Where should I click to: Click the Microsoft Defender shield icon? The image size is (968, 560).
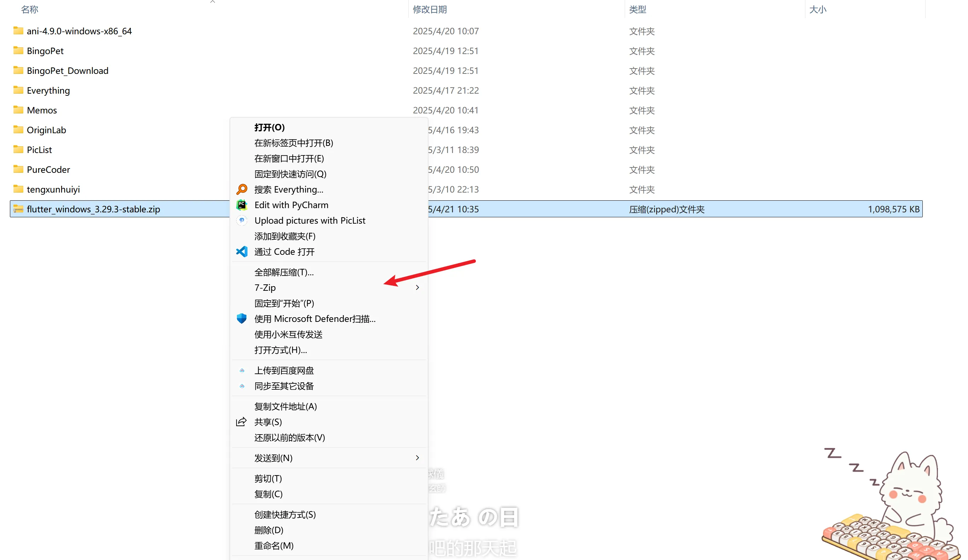click(241, 319)
